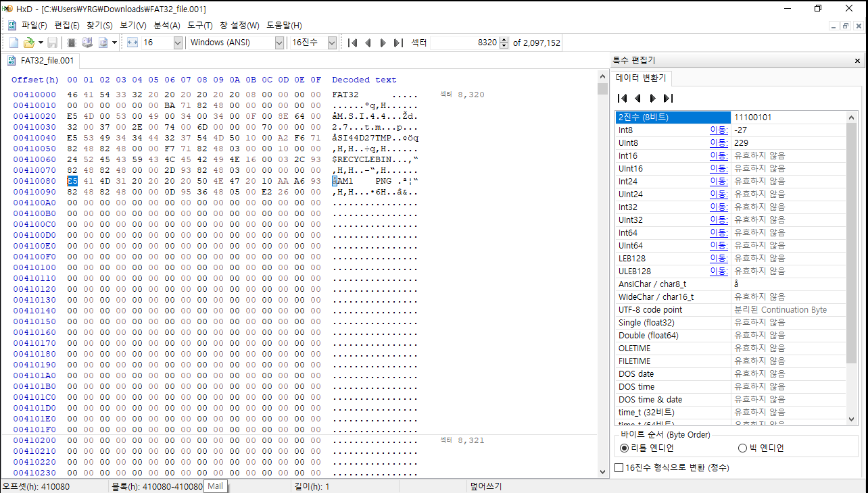Click the AnsiChar / char8_t row
Screen dimensions: 868x493
[731, 284]
